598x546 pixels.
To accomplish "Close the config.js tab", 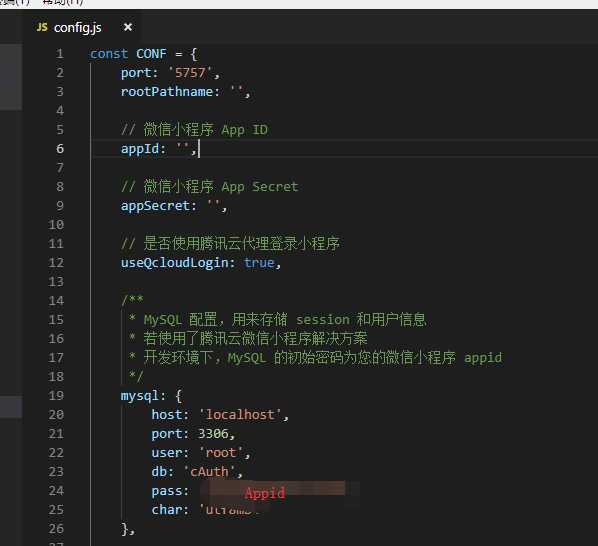I will tap(128, 27).
